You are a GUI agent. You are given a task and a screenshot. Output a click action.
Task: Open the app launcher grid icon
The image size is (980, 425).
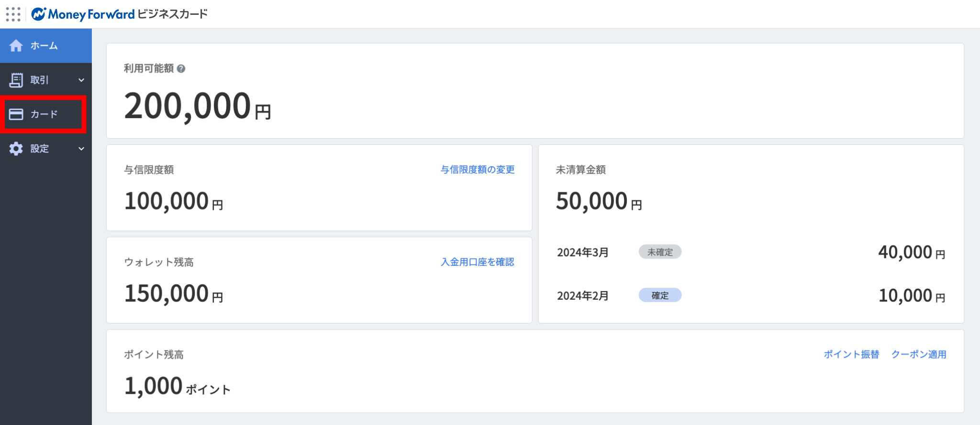(13, 14)
